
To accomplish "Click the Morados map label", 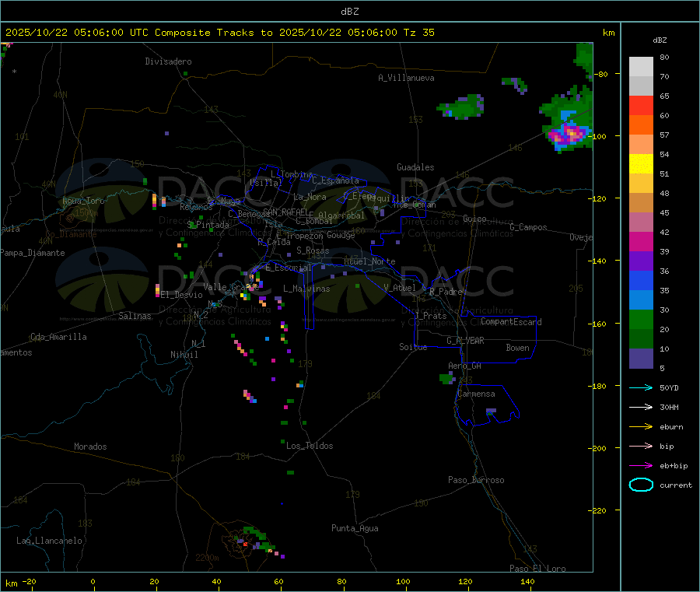I will (90, 447).
